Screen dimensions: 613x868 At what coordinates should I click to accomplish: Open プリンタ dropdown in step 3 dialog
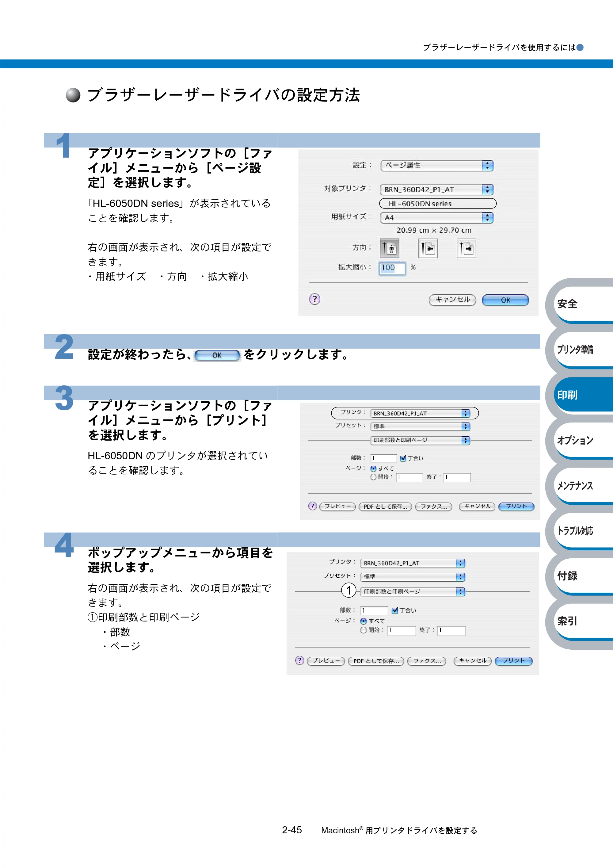(420, 413)
